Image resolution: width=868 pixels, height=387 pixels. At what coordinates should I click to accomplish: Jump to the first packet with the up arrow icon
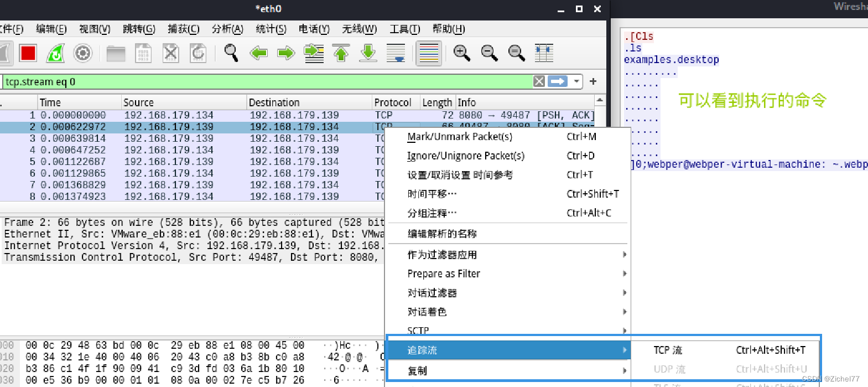[341, 53]
